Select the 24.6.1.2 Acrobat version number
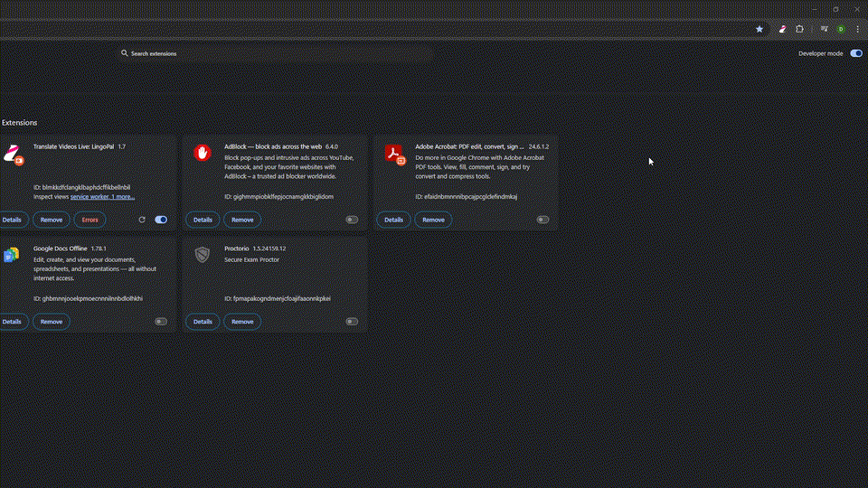The image size is (868, 488). (x=539, y=146)
